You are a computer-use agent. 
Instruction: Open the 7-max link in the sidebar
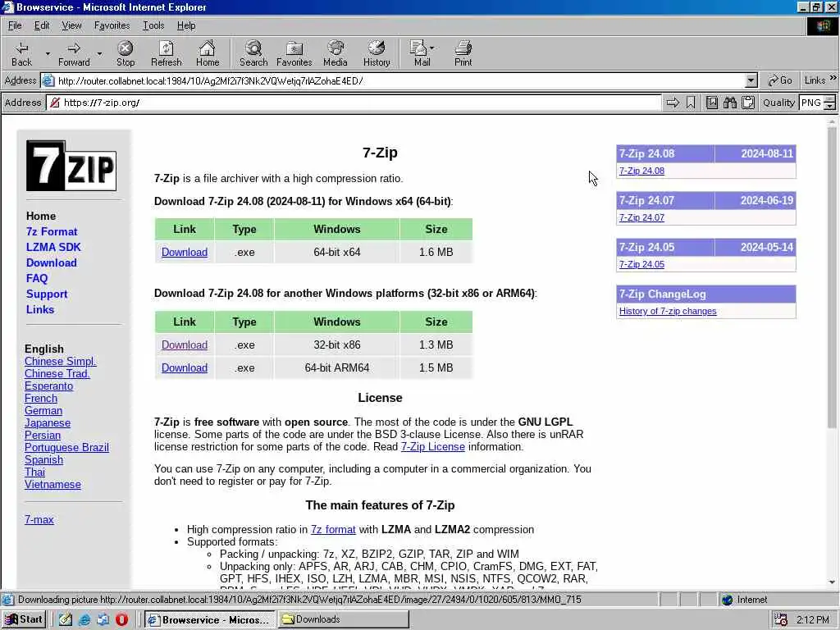coord(39,519)
